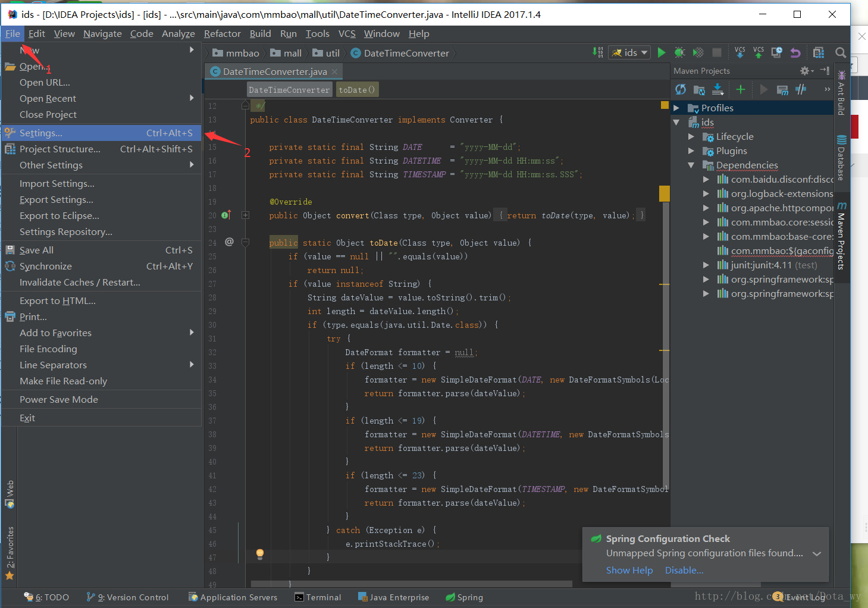Close the DateTimeConverter.java tab

(335, 71)
